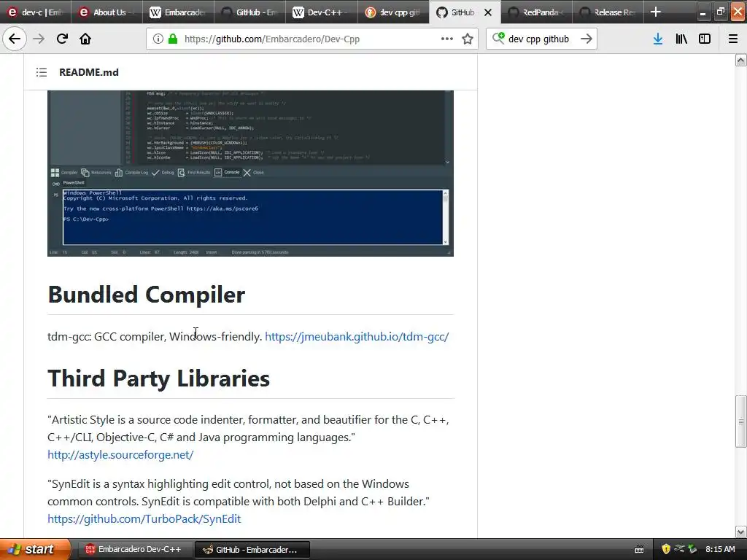This screenshot has width=747, height=560.
Task: Click the network connection tray icon
Action: [x=679, y=549]
